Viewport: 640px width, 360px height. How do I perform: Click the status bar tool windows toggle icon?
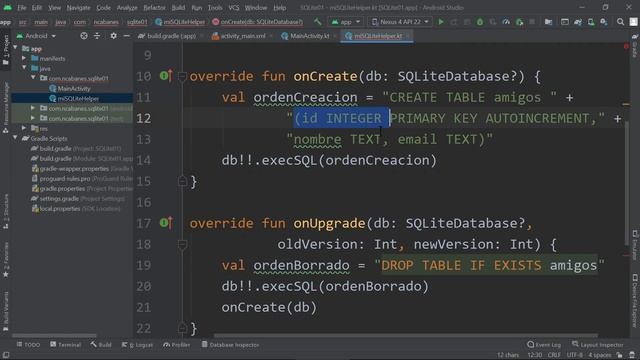(x=6, y=355)
